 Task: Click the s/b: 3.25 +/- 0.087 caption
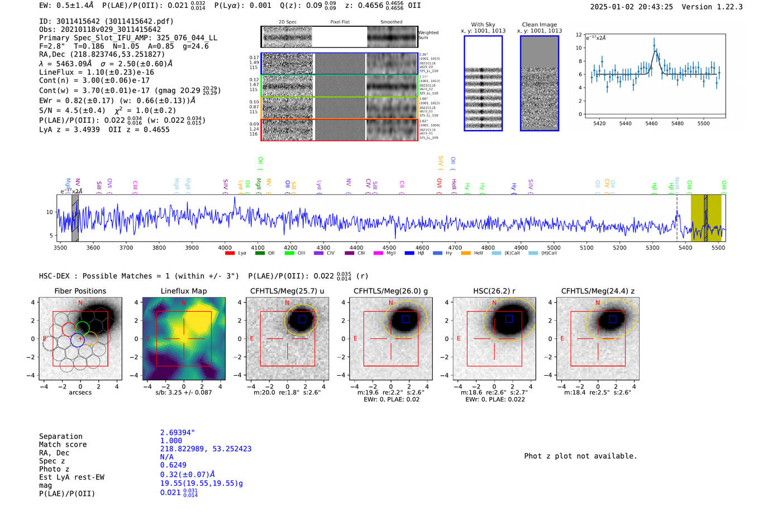click(x=184, y=392)
